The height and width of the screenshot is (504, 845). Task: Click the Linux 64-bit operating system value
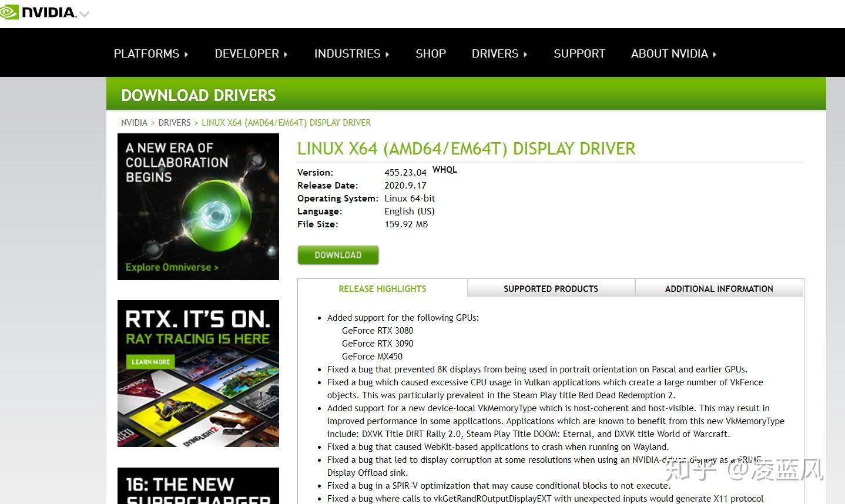410,198
